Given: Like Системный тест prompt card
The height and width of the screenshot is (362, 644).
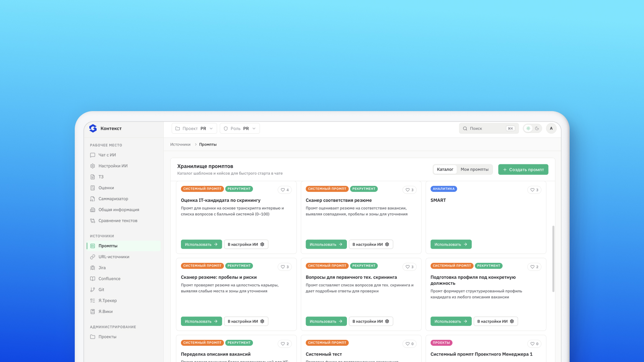Looking at the screenshot, I should (409, 344).
